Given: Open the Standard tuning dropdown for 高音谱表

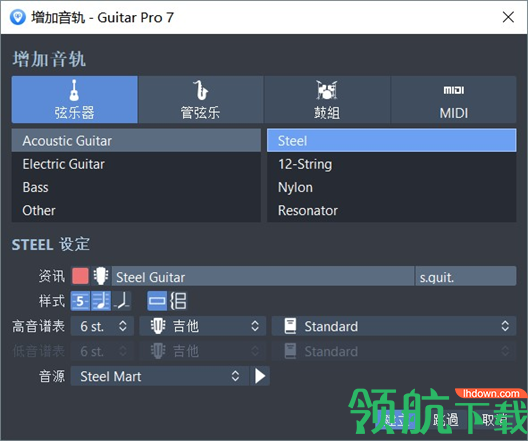Looking at the screenshot, I should [394, 326].
